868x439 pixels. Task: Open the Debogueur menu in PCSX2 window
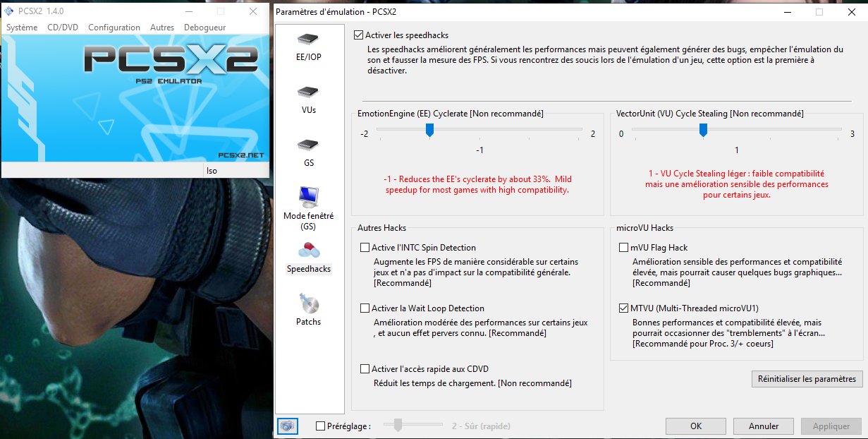[204, 28]
